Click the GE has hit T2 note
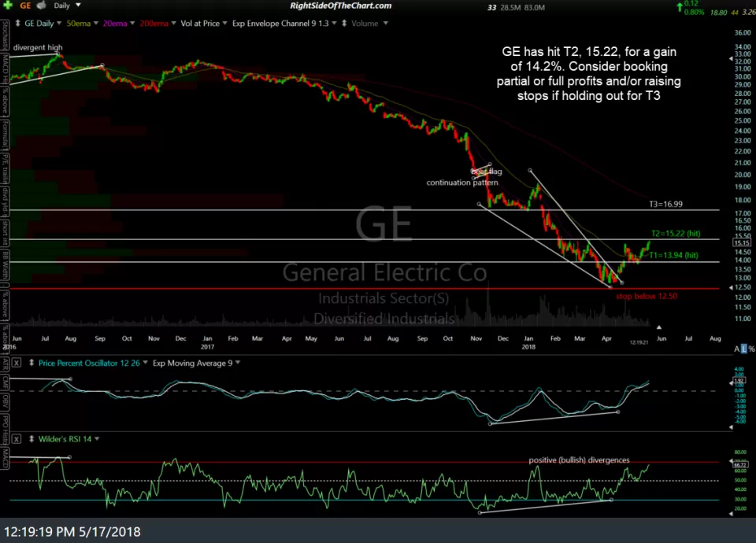Screen dimensions: 756x543 (x=589, y=73)
